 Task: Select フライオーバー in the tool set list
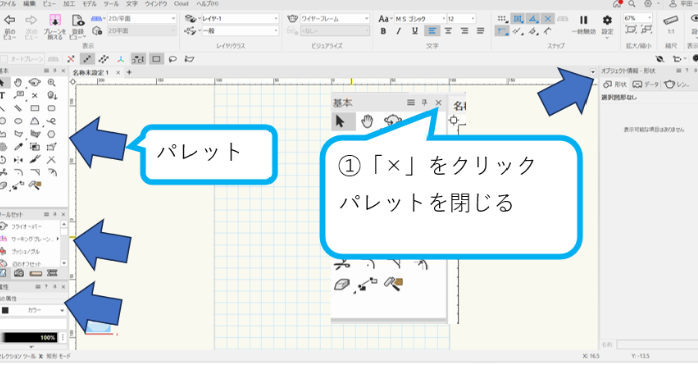coord(27,227)
